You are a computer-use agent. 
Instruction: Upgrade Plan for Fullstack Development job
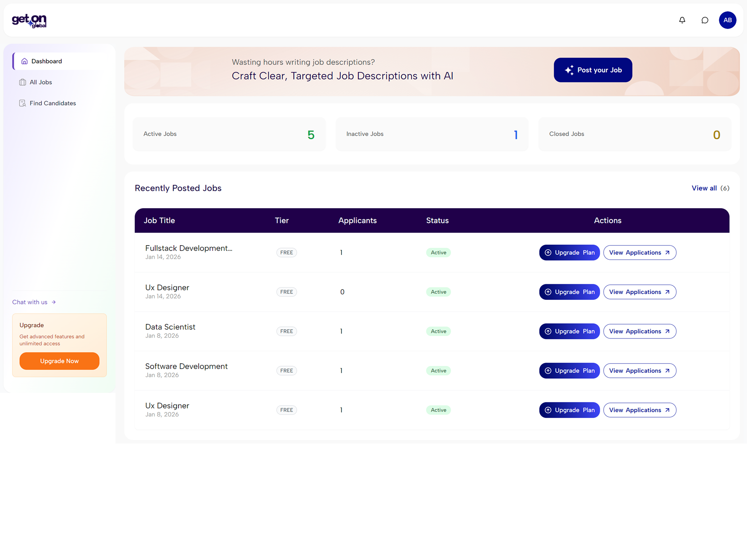[x=569, y=253]
